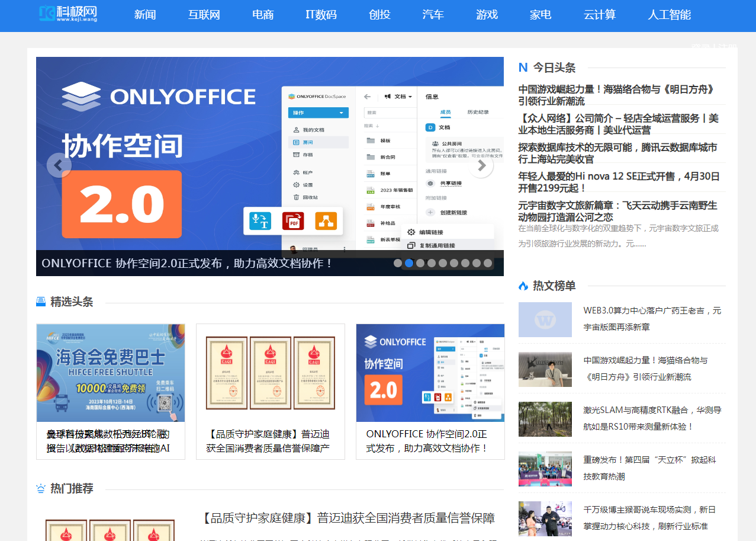Viewport: 756px width, 541px height.
Task: Click the carousel caption about ONLYOFFICE 协作空间2.0
Action: click(x=188, y=263)
